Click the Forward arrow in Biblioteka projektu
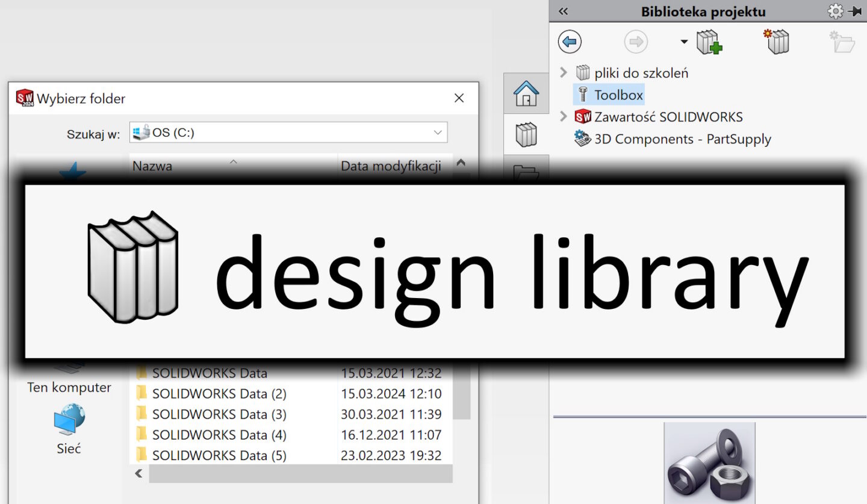 [636, 42]
